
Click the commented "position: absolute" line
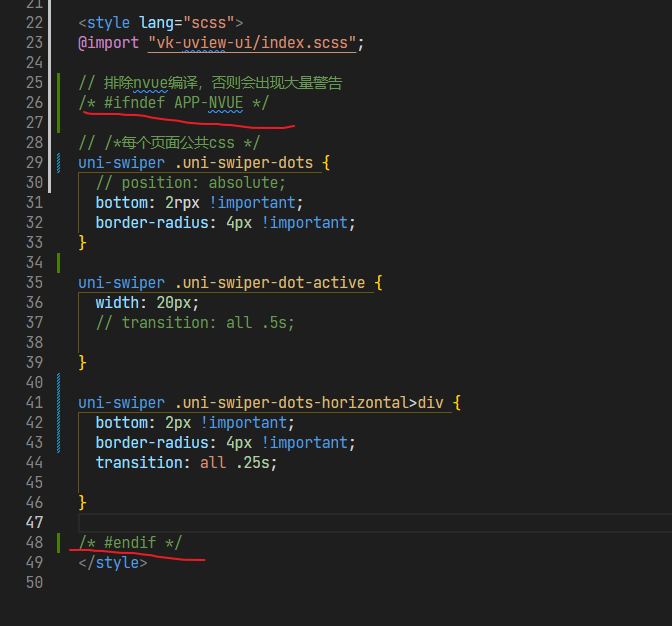click(x=191, y=182)
